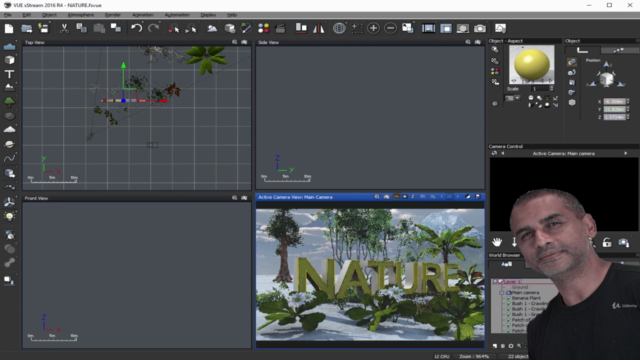Add a plant with the tree icon

click(x=9, y=102)
